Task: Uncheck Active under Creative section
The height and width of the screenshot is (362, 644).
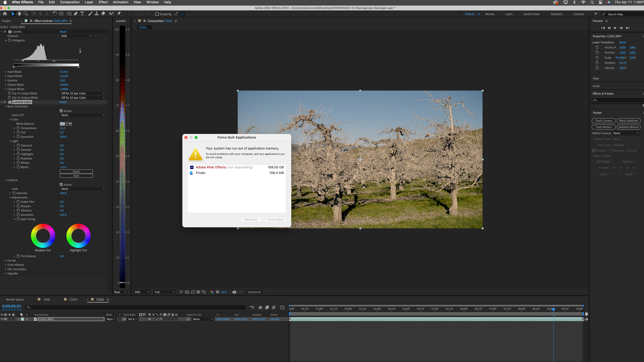Action: [x=61, y=184]
